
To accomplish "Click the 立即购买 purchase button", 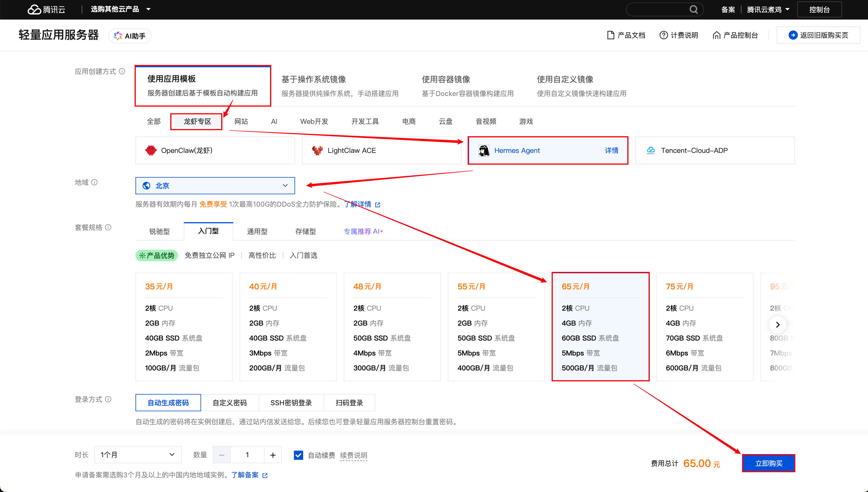I will click(x=768, y=463).
